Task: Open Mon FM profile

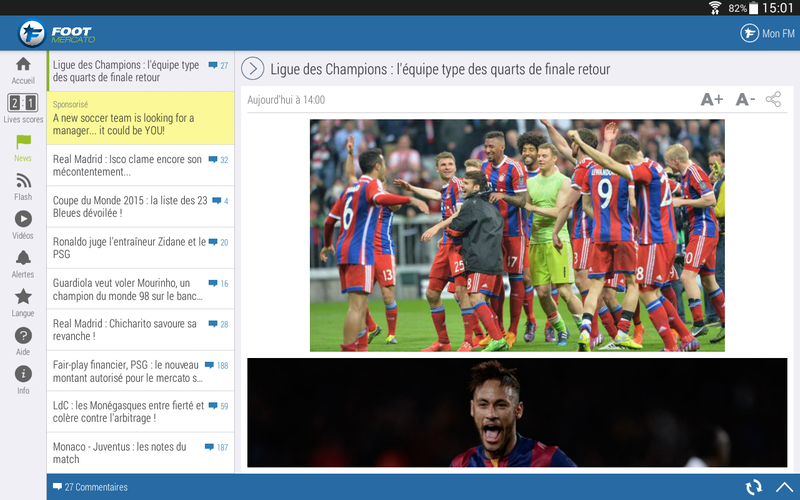Action: click(767, 33)
